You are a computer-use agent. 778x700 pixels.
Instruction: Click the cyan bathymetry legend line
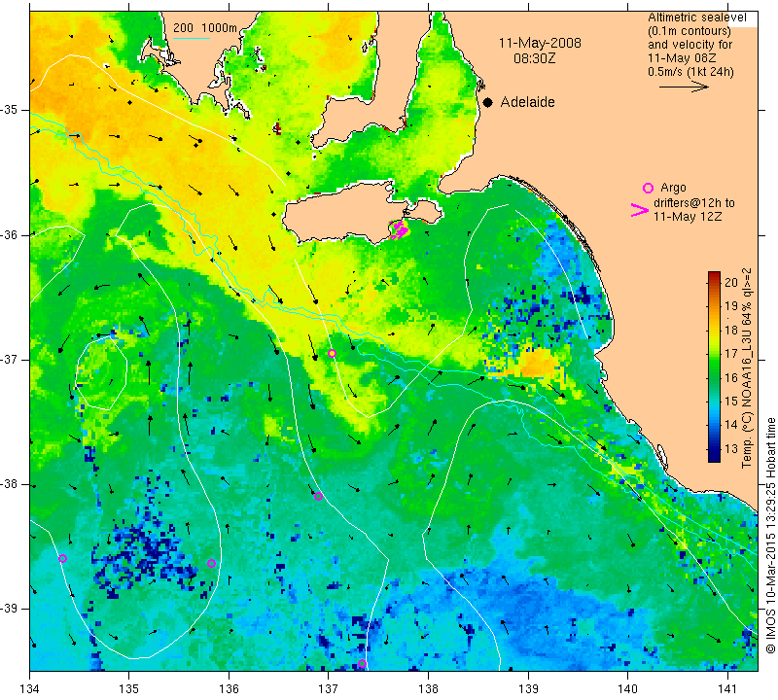pos(192,38)
